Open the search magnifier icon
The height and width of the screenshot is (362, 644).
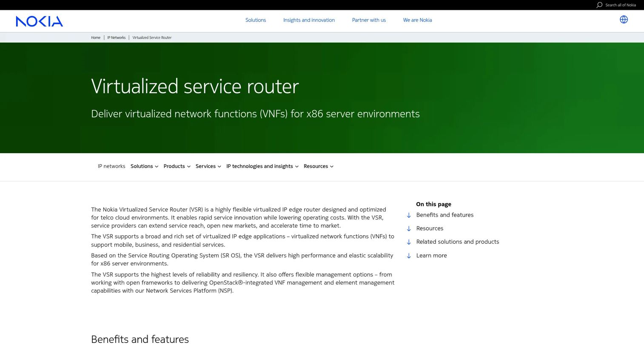(x=599, y=5)
